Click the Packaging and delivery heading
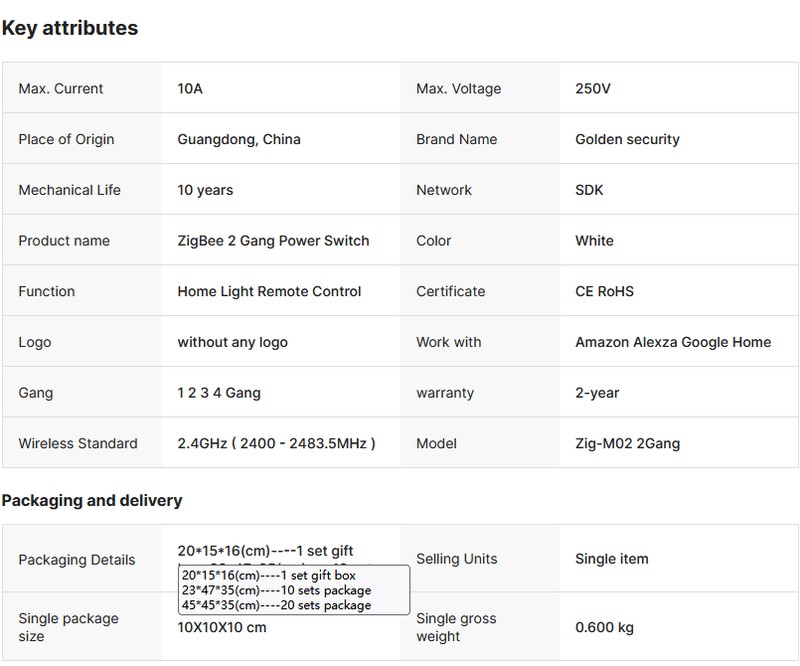The width and height of the screenshot is (800, 666). tap(92, 500)
